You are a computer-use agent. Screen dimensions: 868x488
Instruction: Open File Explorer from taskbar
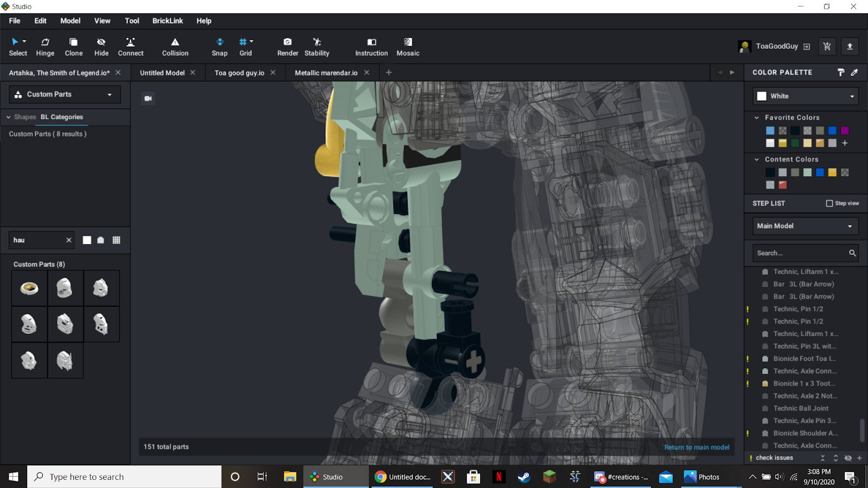(290, 477)
